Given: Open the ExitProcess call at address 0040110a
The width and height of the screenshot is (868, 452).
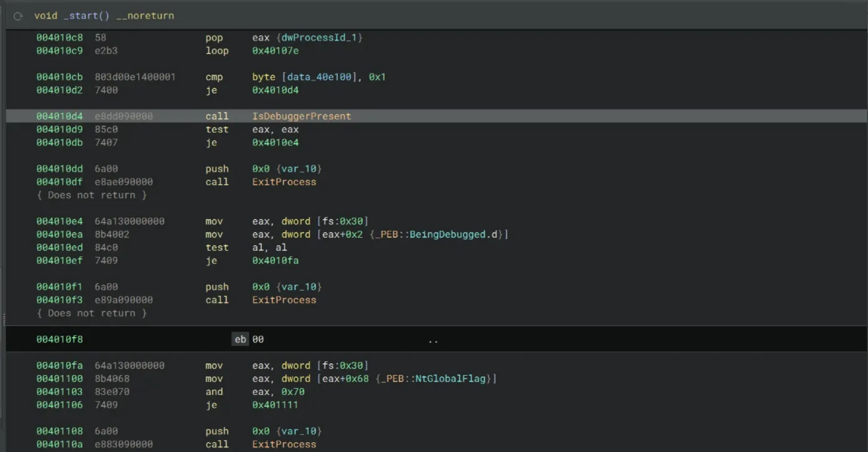Looking at the screenshot, I should pos(284,445).
